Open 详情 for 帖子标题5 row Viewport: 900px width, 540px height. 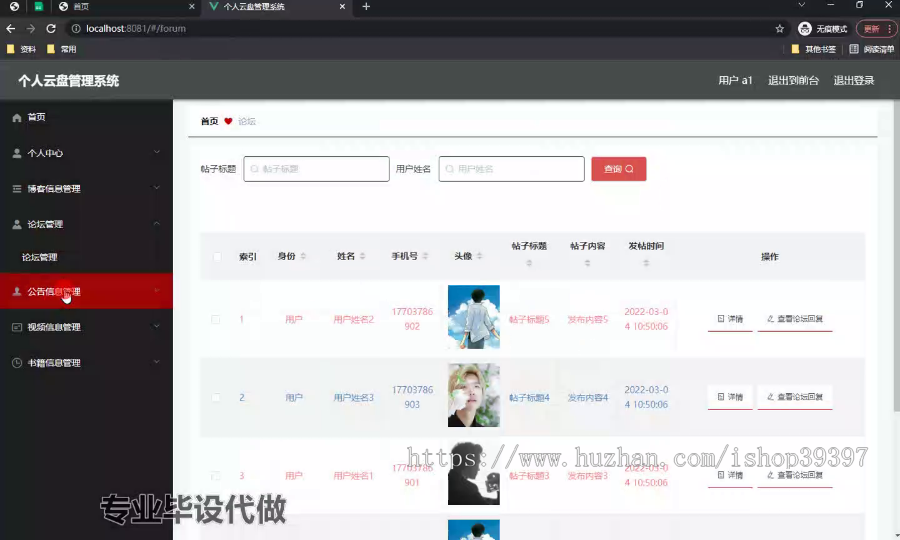click(730, 319)
